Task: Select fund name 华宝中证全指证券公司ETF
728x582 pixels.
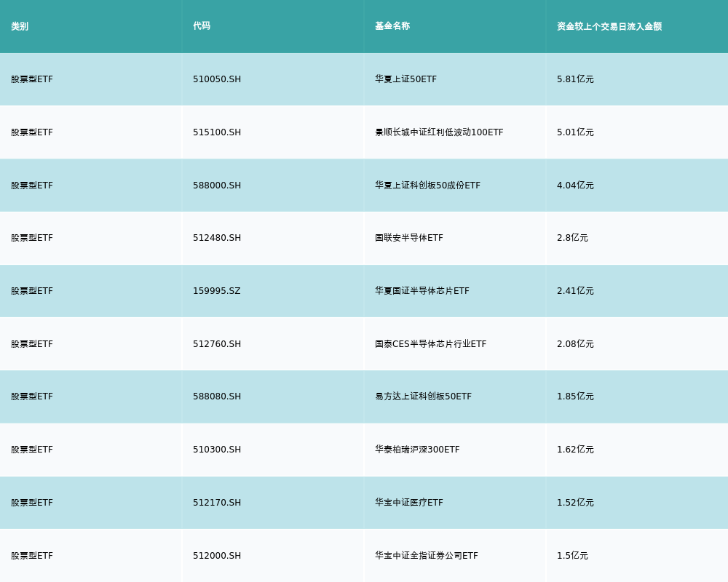Action: click(427, 556)
